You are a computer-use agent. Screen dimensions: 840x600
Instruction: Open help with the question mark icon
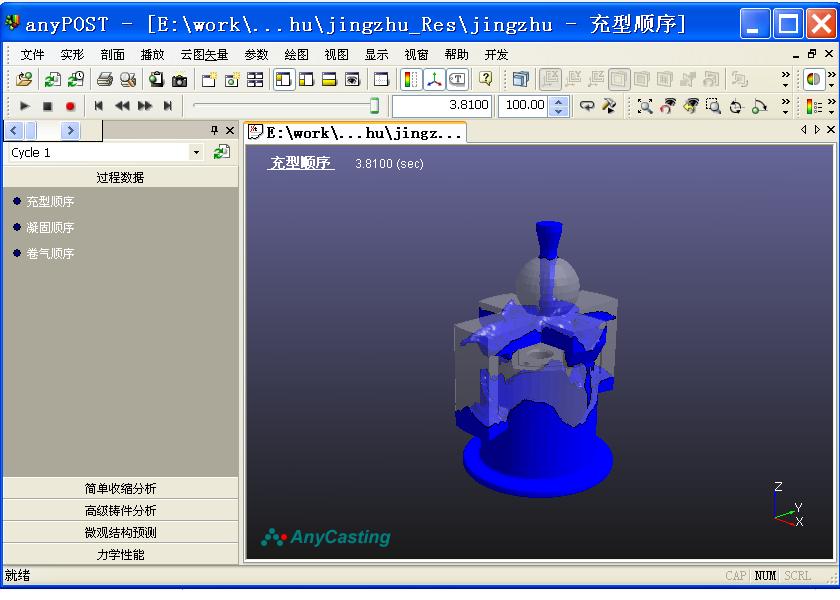click(x=486, y=79)
